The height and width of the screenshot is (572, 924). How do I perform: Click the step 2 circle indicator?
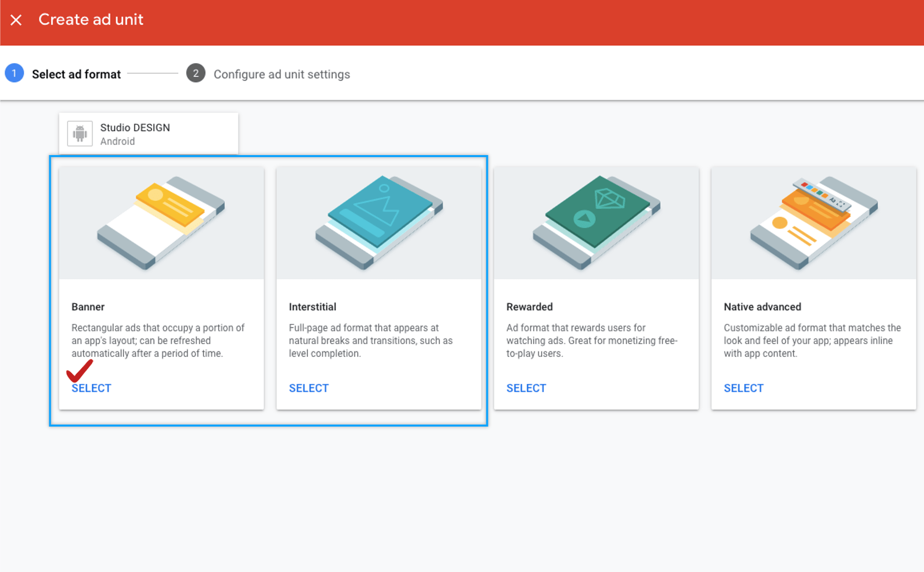[x=196, y=74]
